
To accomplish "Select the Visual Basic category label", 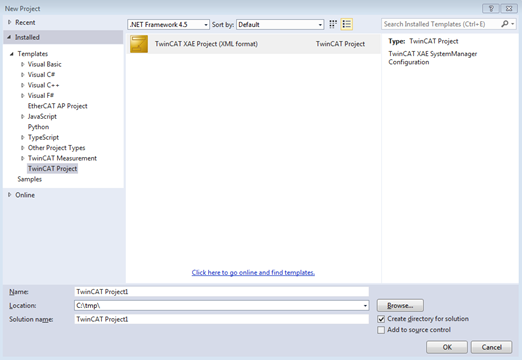I will (x=44, y=64).
